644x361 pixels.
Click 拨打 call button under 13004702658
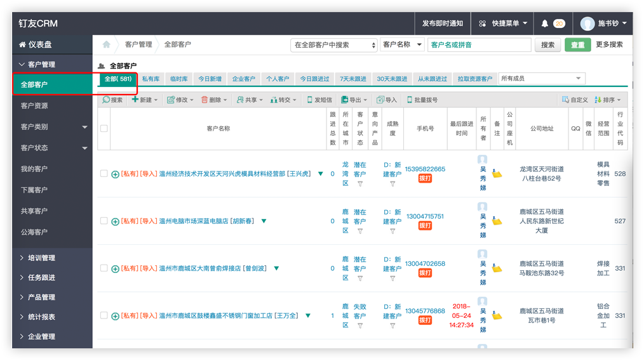click(x=425, y=273)
